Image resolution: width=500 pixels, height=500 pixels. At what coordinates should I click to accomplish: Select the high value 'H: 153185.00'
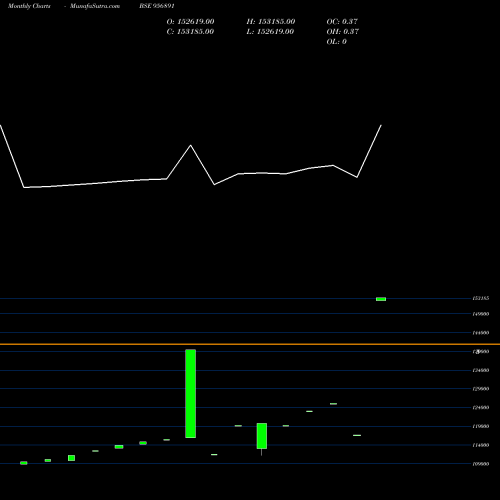tap(271, 22)
